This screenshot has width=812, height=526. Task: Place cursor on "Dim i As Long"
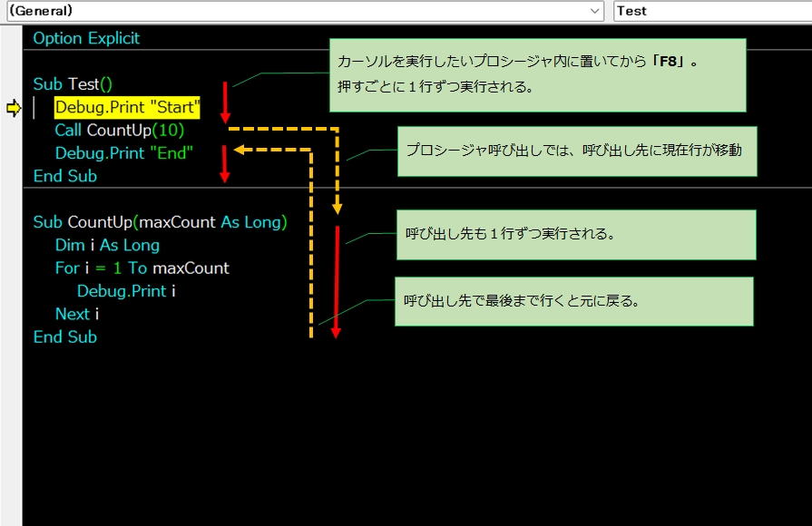coord(107,245)
